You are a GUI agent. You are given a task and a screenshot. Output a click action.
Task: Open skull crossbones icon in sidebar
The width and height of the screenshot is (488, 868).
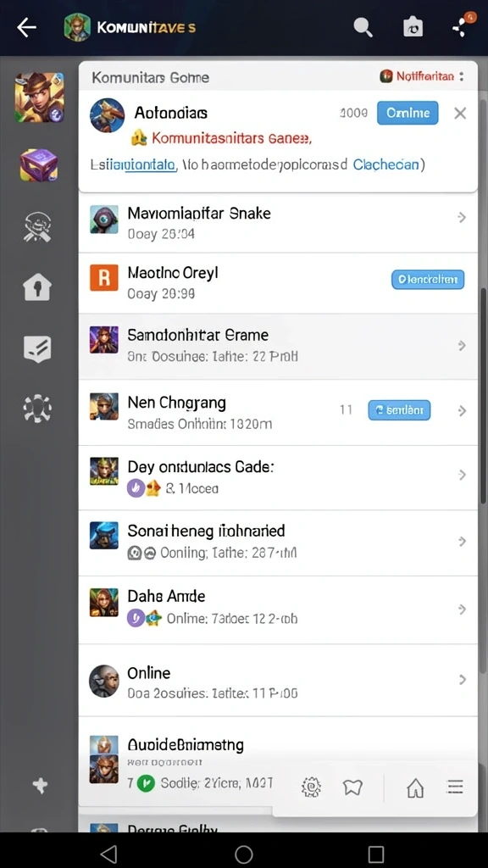click(37, 227)
